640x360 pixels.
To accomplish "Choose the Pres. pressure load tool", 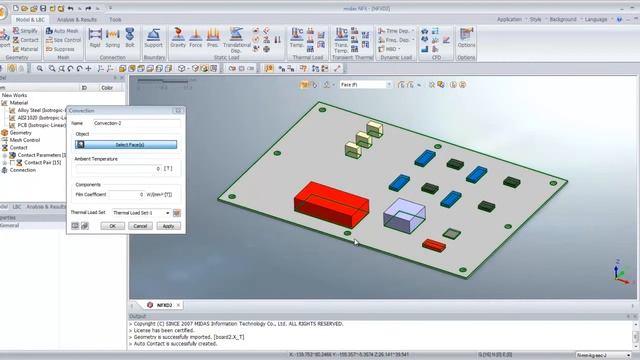I will pyautogui.click(x=213, y=38).
